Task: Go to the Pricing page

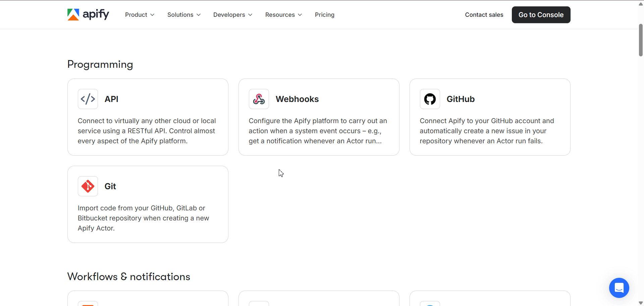Action: coord(324,15)
